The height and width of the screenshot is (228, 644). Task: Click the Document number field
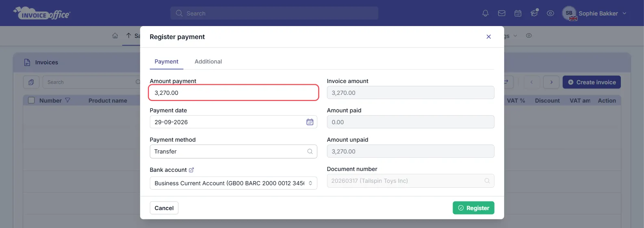point(410,181)
